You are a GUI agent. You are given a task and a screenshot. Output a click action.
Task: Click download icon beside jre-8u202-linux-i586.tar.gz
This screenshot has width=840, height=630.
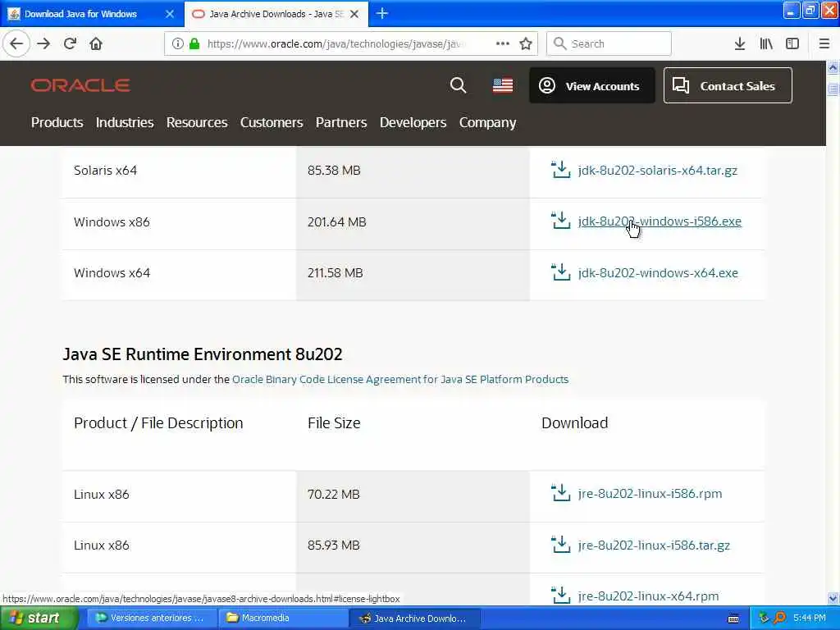coord(561,545)
